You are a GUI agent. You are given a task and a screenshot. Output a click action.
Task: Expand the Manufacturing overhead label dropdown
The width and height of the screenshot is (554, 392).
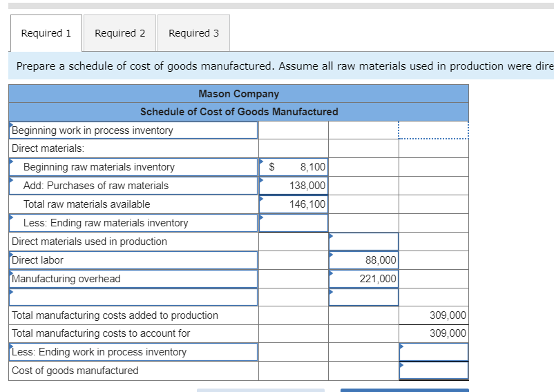click(134, 279)
